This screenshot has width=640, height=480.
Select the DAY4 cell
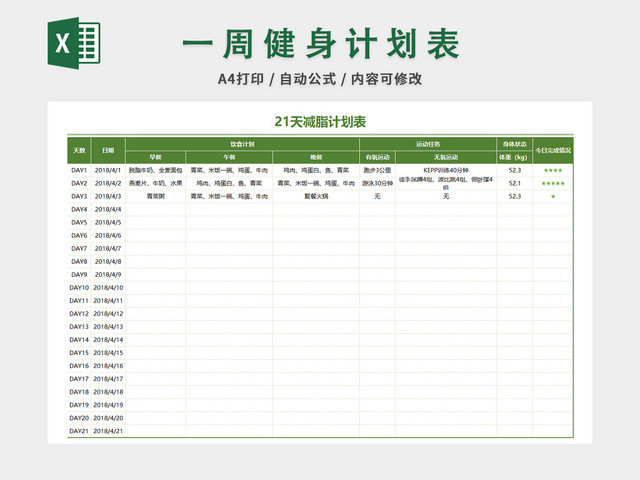[79, 209]
